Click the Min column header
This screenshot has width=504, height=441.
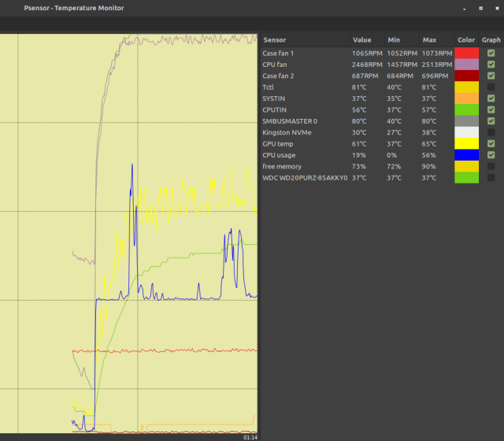pos(394,39)
